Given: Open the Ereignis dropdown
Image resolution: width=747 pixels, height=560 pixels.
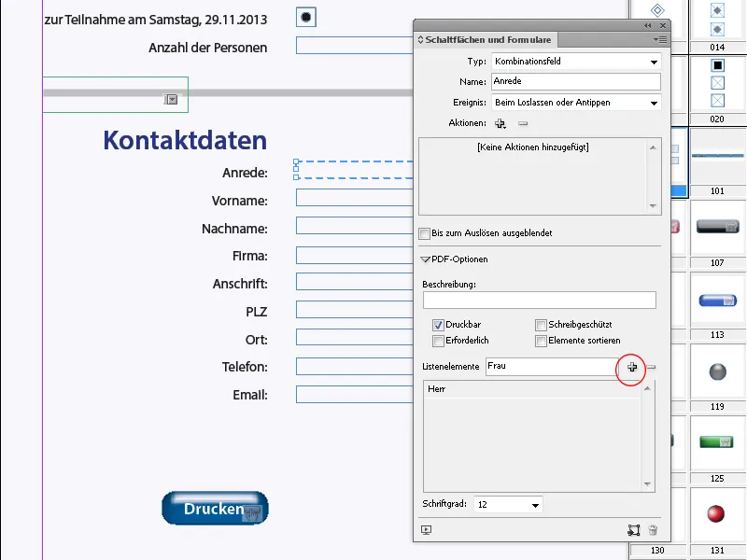Looking at the screenshot, I should pyautogui.click(x=576, y=103).
